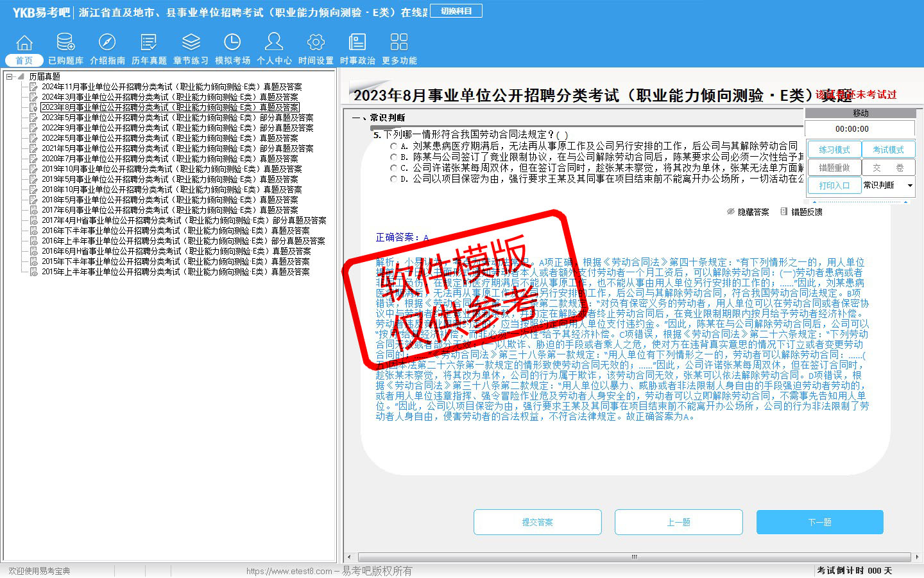Switch to 考试模式 exam mode

click(x=888, y=150)
